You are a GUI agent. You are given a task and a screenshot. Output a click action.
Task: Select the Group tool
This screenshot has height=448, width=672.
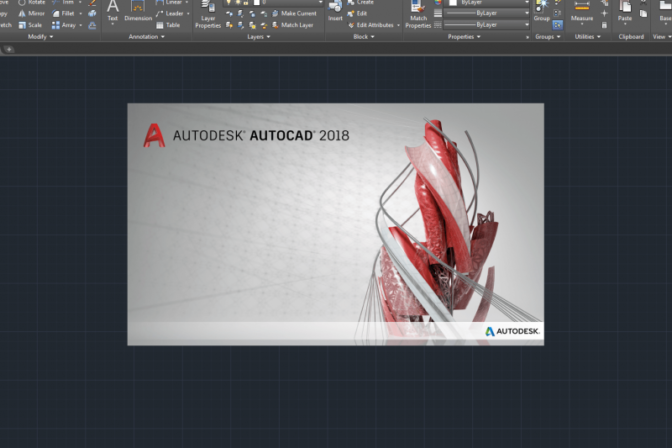[542, 11]
